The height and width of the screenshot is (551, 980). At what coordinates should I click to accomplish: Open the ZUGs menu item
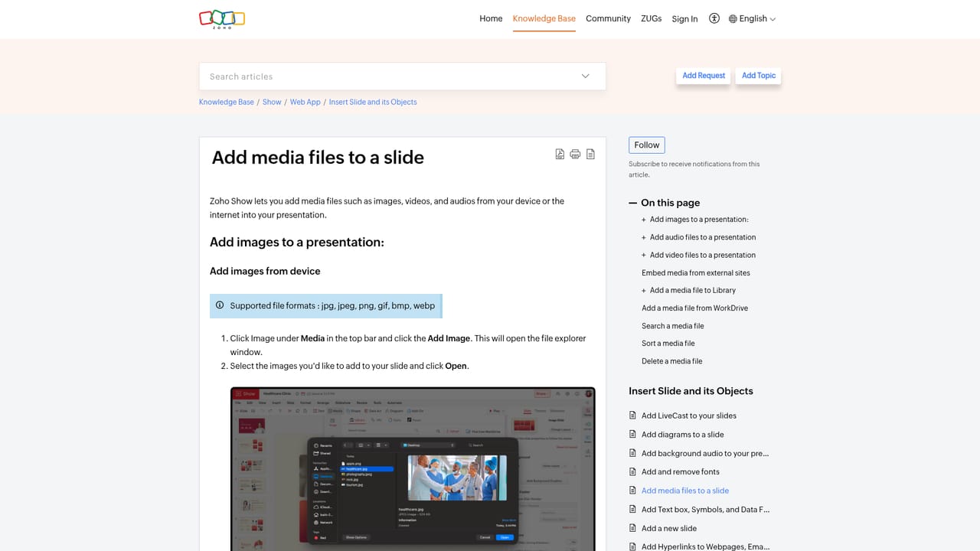(x=652, y=19)
